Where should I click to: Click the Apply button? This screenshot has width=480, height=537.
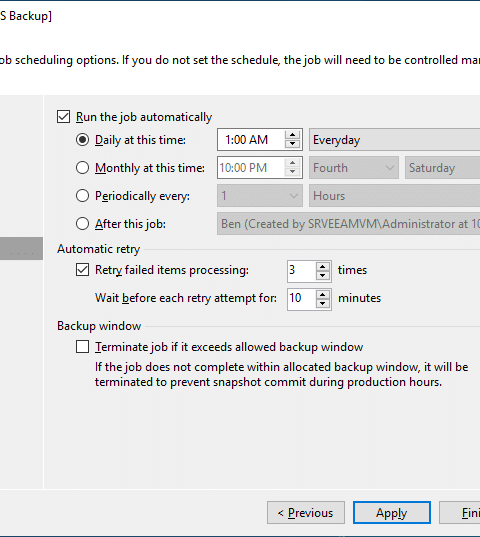pos(392,513)
